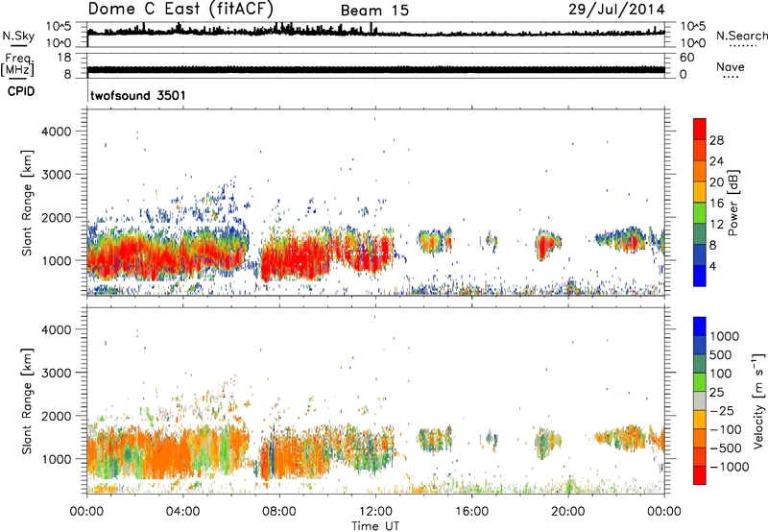Click the "twofsound 3501" CPID text
768x532 pixels.
click(x=138, y=95)
